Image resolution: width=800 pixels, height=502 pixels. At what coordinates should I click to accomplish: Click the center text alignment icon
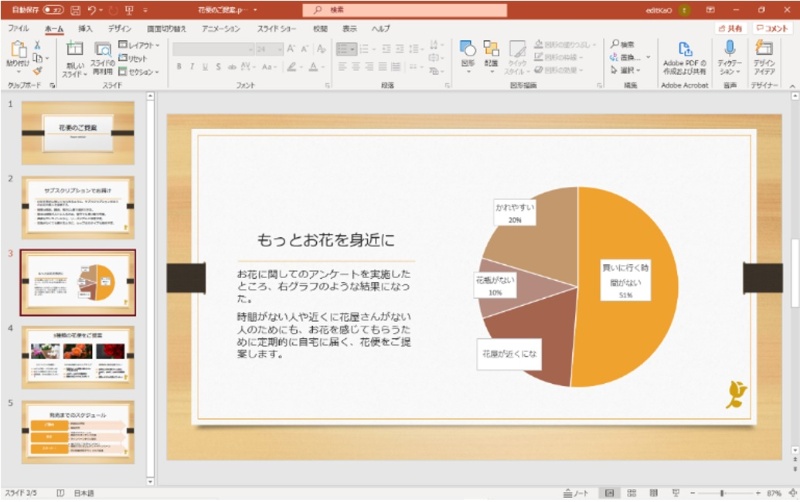point(355,67)
